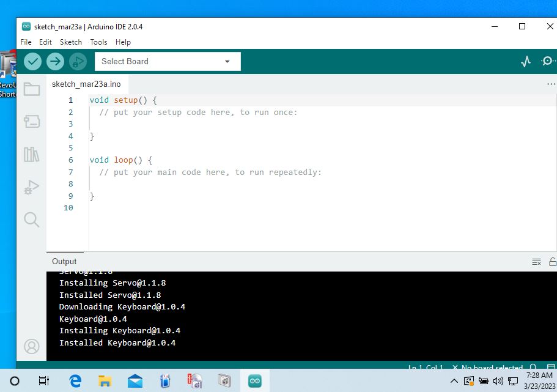557x392 pixels.
Task: Open the Serial Monitor
Action: click(x=548, y=61)
